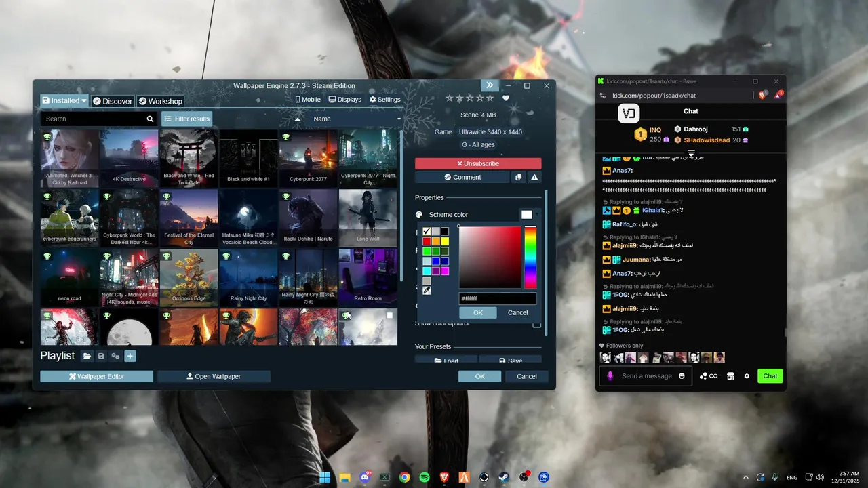This screenshot has width=868, height=488.
Task: Collapse the right panel with double-chevron icon
Action: coord(490,85)
